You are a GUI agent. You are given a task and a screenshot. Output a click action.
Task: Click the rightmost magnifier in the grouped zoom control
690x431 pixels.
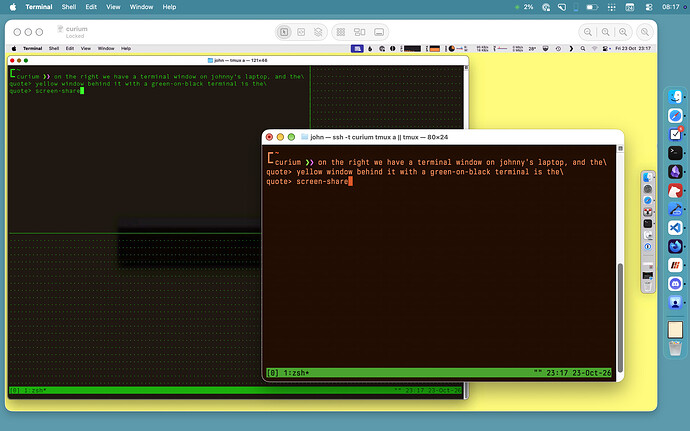coord(623,32)
